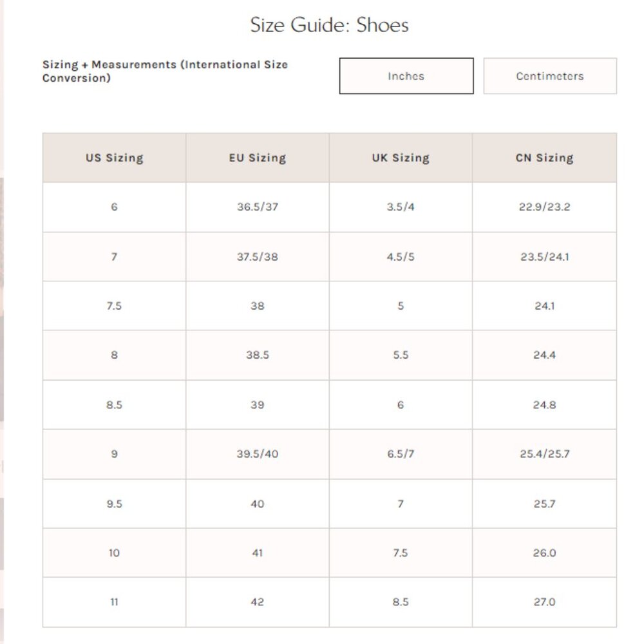Click the Sizing + Measurements subtitle text
This screenshot has width=644, height=644.
[x=165, y=71]
